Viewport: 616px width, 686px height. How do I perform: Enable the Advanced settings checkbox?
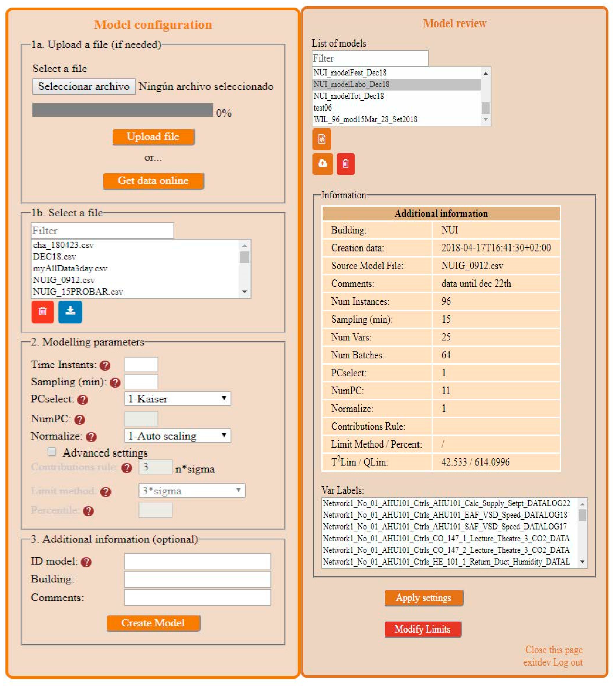pos(52,451)
